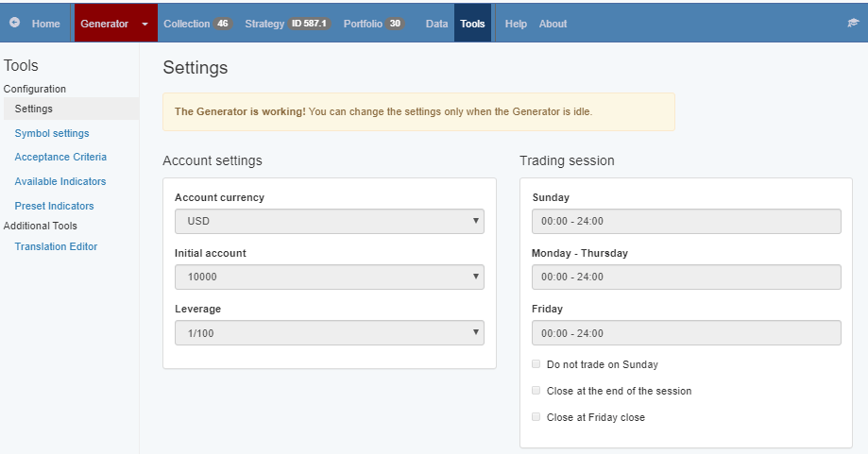
Task: Click the Friday session time field
Action: pyautogui.click(x=686, y=333)
